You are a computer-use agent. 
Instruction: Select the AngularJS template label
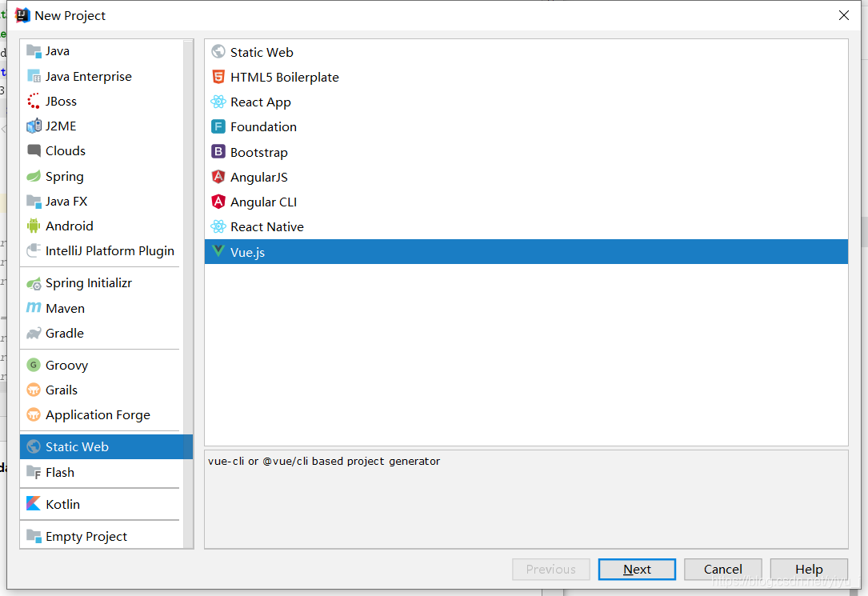tap(259, 177)
